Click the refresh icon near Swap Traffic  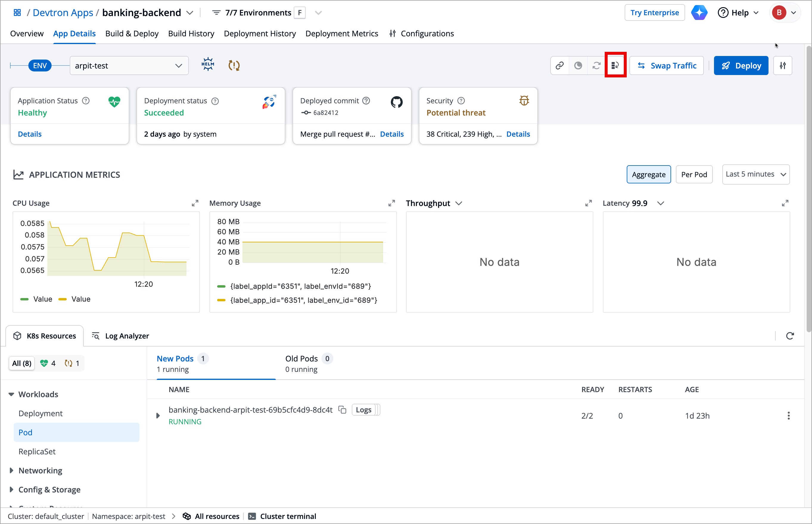pyautogui.click(x=596, y=65)
